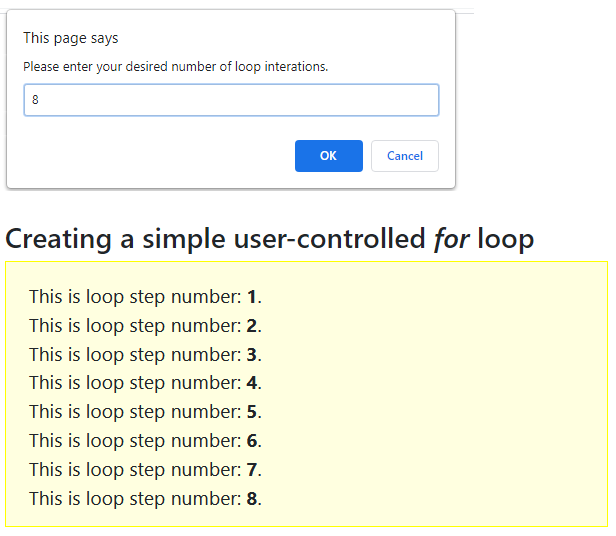
Task: Click the word 'simple' in the heading
Action: (184, 239)
